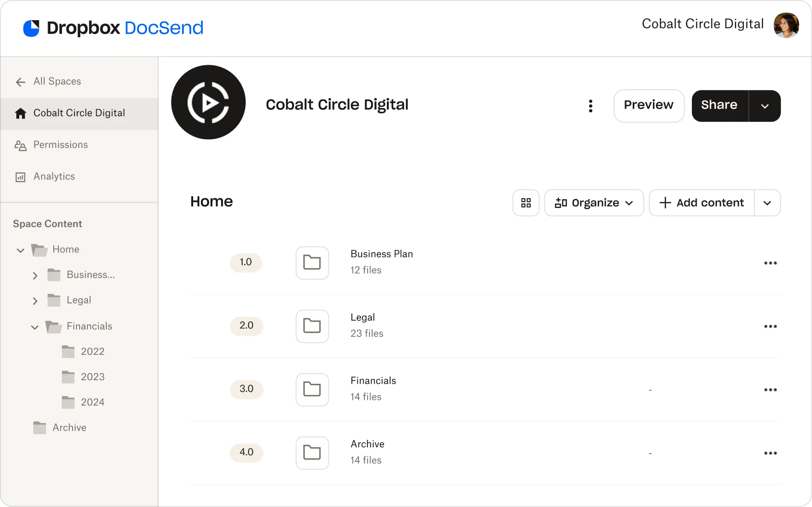Go to Analytics in the sidebar

[54, 177]
